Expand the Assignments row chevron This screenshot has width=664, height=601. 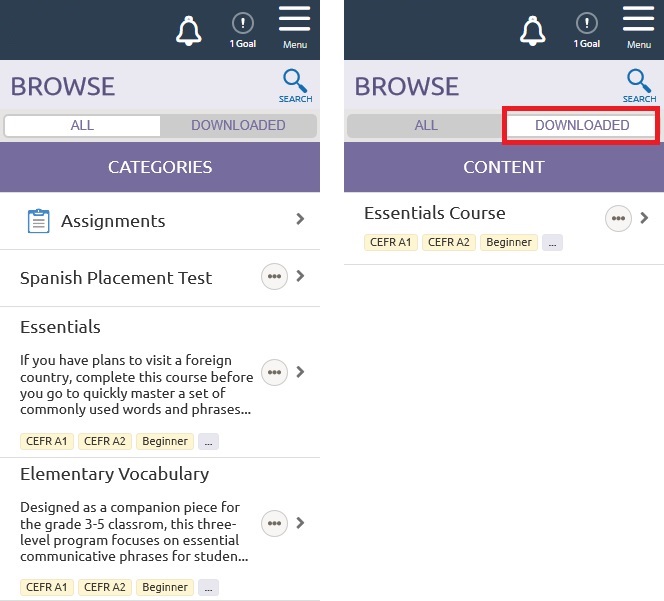300,219
